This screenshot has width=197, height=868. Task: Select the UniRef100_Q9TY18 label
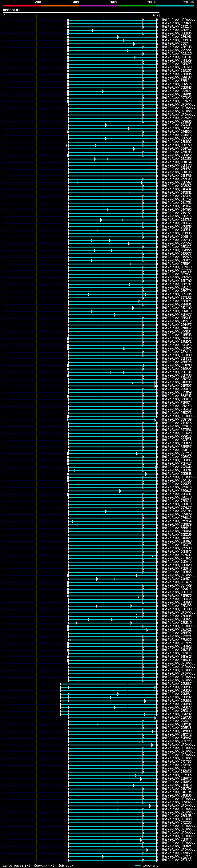tap(177, 454)
